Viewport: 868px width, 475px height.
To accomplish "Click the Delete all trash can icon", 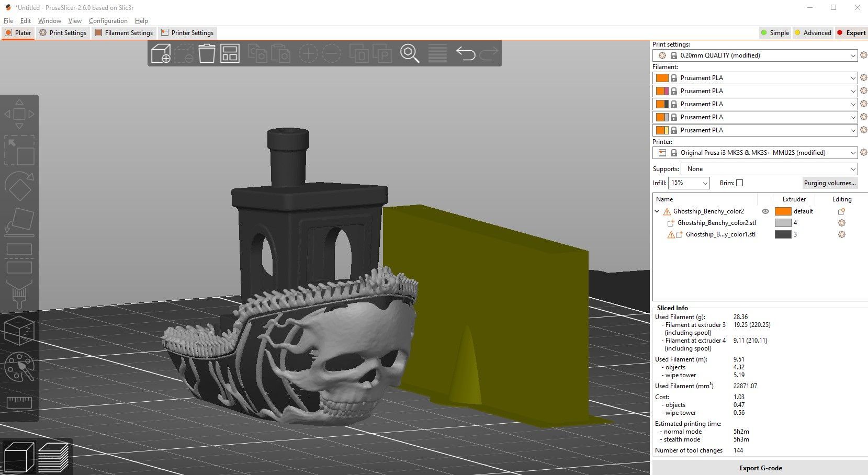I will pos(207,53).
